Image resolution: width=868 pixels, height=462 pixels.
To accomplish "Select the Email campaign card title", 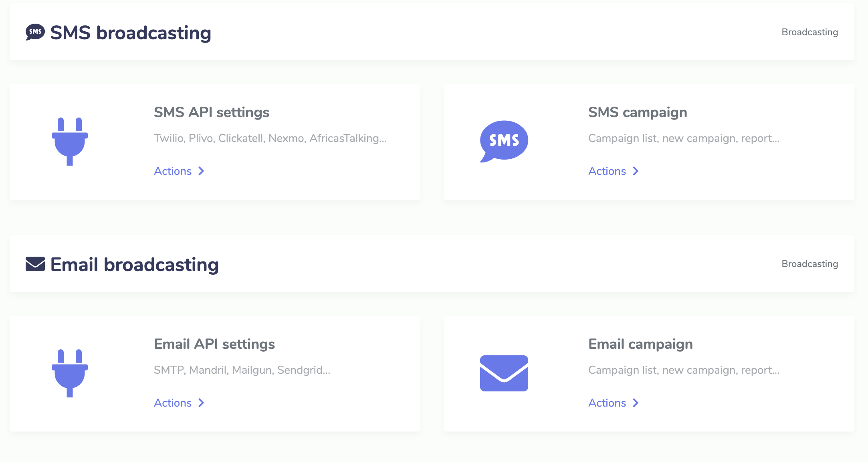I will tap(640, 344).
